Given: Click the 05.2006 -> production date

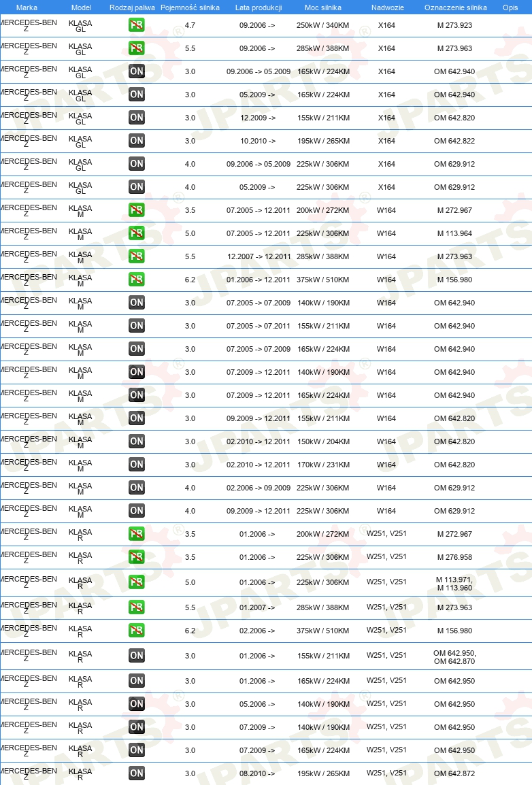Looking at the screenshot, I should pyautogui.click(x=256, y=704).
